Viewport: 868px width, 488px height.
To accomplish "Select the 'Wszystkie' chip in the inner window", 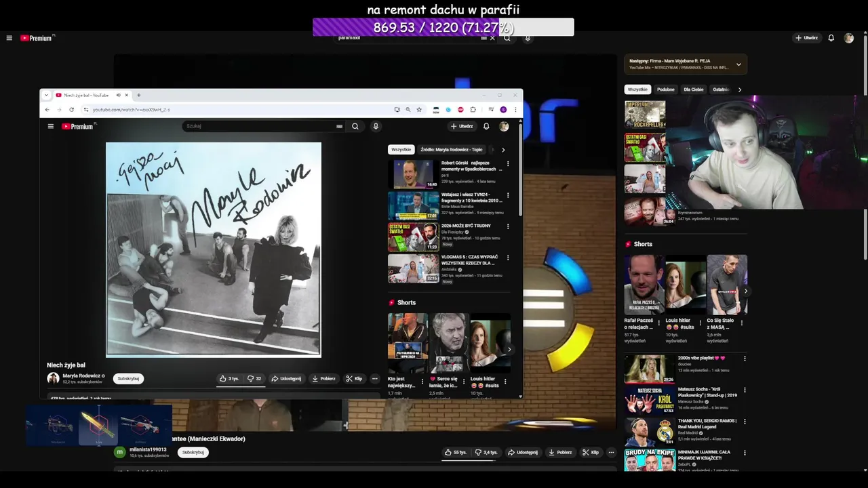I will [x=401, y=150].
